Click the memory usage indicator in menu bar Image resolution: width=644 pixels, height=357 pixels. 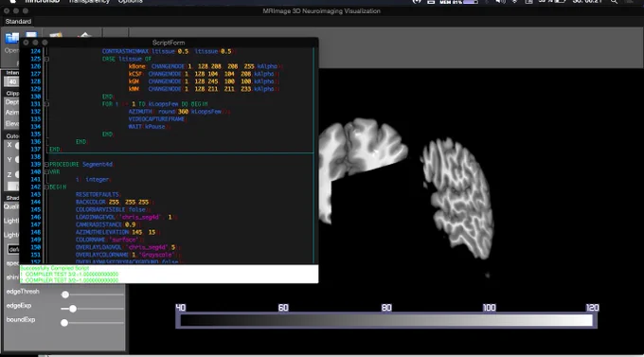tap(459, 2)
